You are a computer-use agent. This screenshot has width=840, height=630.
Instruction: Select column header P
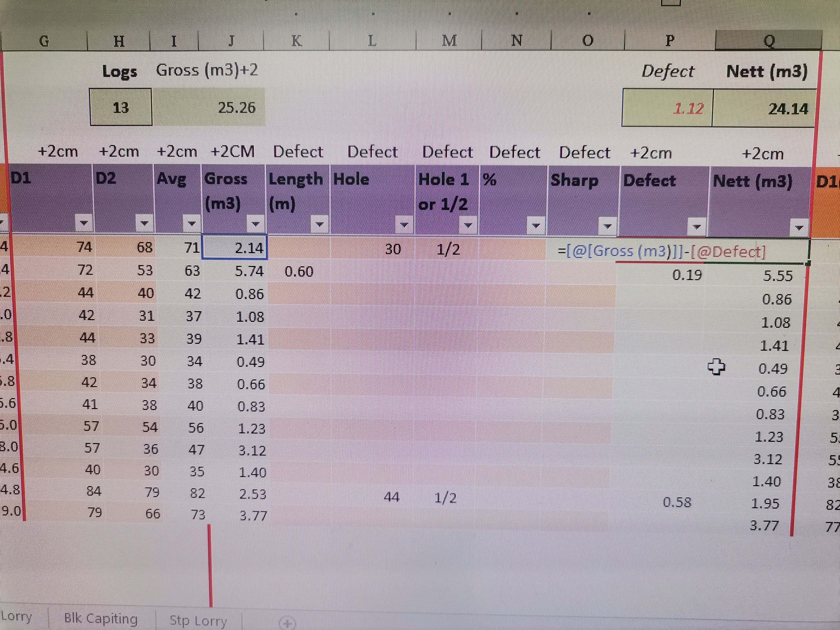(x=670, y=40)
